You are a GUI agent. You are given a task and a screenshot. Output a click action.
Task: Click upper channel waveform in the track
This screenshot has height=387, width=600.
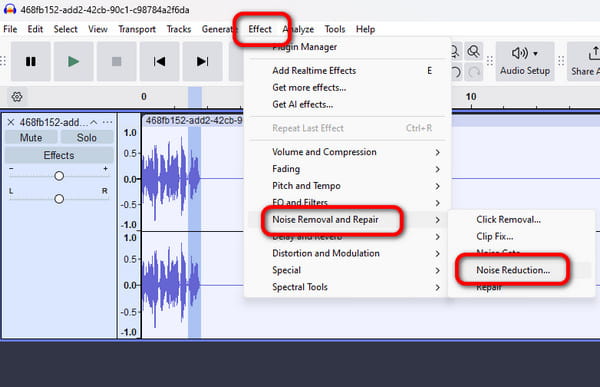(x=171, y=178)
